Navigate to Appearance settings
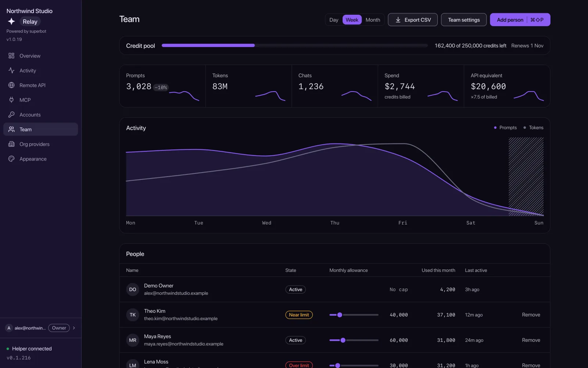The height and width of the screenshot is (368, 588). click(x=40, y=159)
